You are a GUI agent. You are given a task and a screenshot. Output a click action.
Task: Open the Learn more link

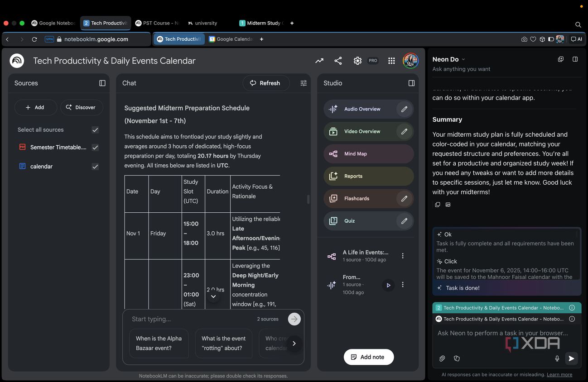click(559, 375)
